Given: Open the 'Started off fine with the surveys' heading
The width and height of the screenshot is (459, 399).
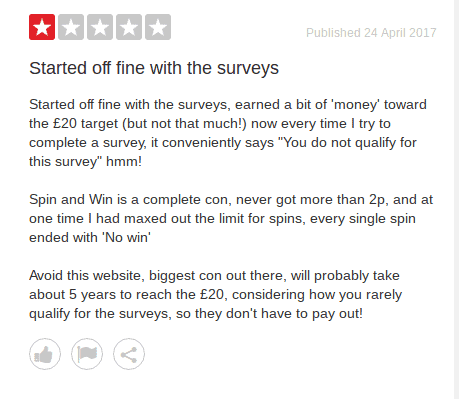Looking at the screenshot, I should tap(154, 68).
